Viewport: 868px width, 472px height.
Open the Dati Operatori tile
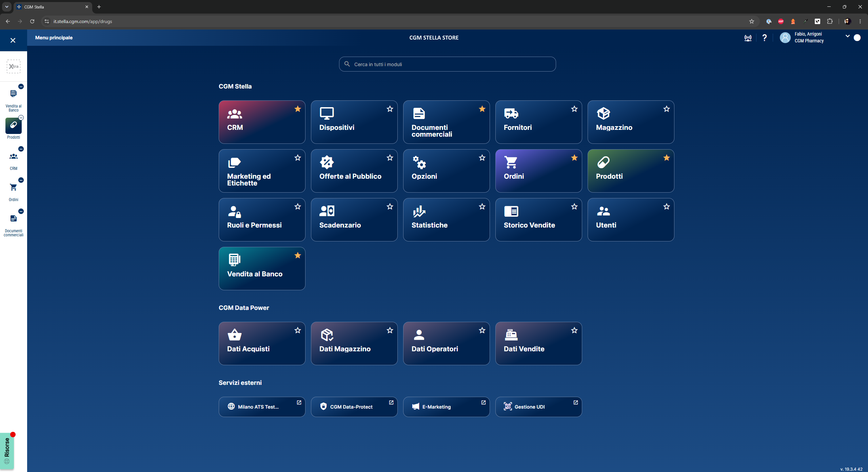click(446, 343)
